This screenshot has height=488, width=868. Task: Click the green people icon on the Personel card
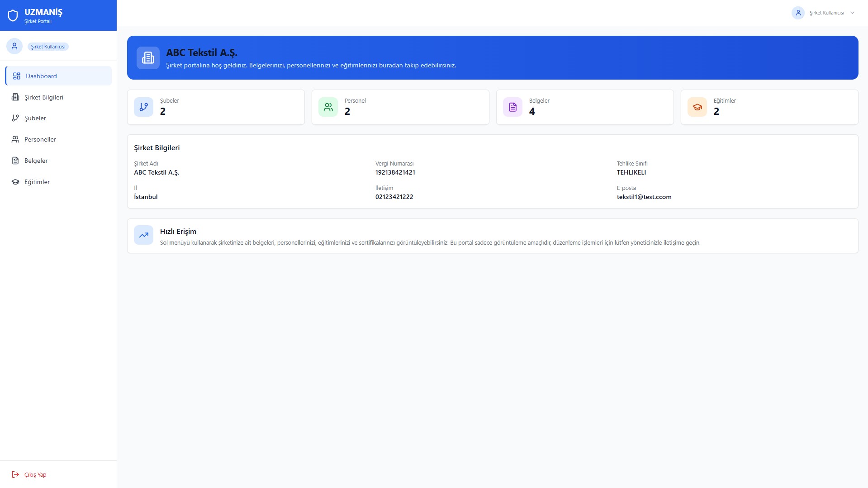click(x=328, y=107)
